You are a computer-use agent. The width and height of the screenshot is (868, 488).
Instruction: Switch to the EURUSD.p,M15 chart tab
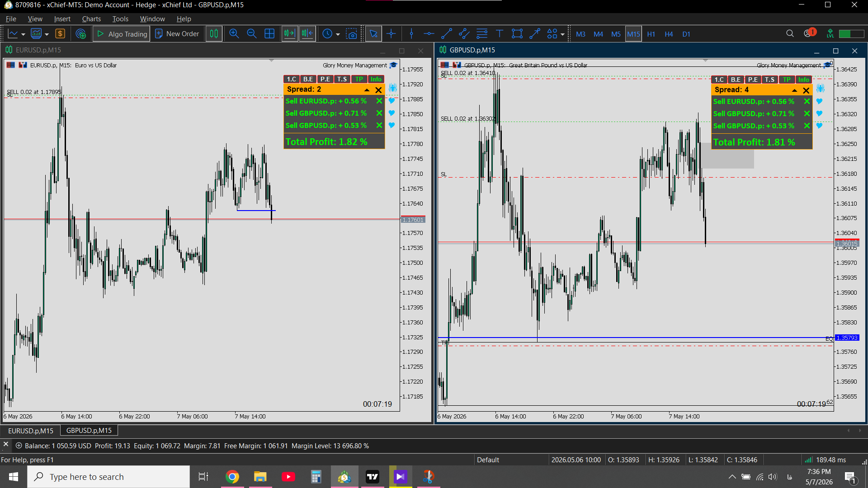31,431
